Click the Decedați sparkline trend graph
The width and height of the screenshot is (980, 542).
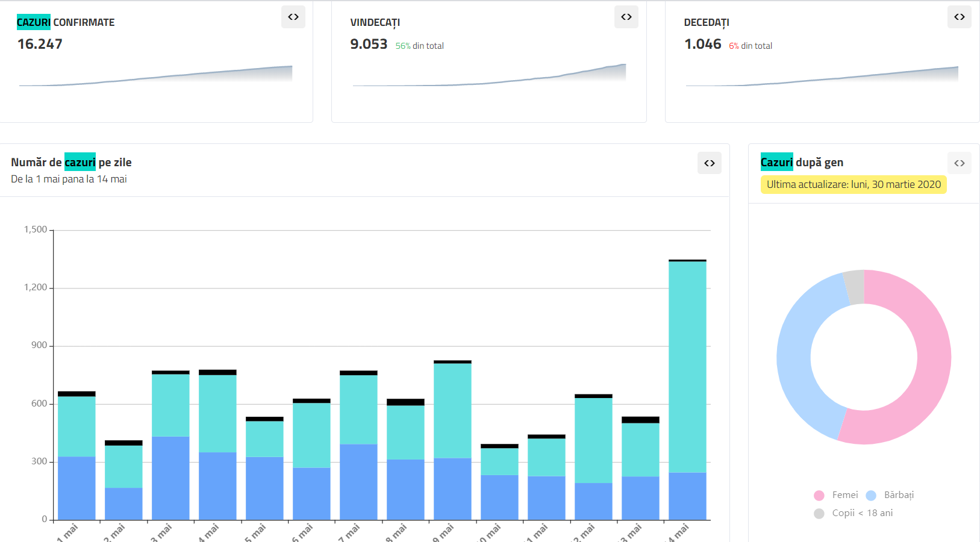(822, 76)
